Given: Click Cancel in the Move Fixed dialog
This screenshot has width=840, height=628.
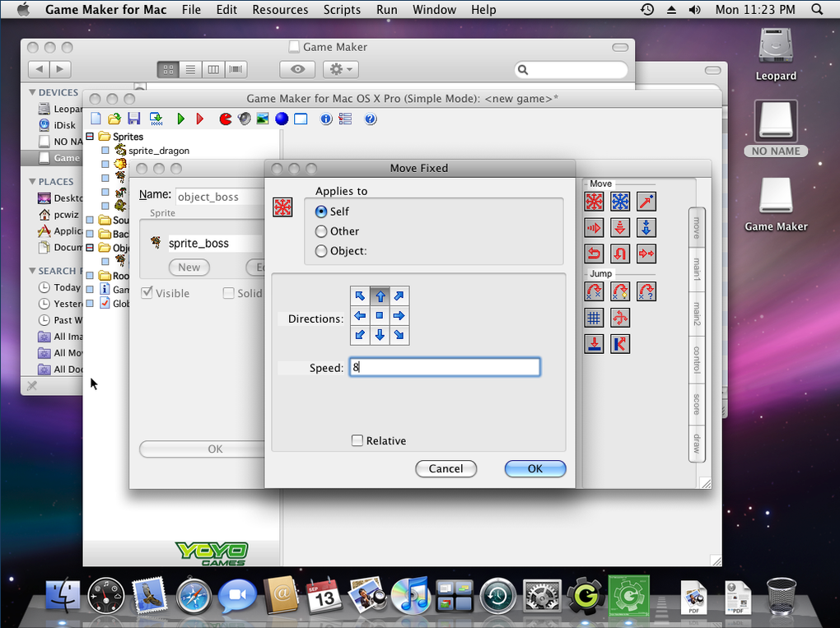Looking at the screenshot, I should coord(446,468).
